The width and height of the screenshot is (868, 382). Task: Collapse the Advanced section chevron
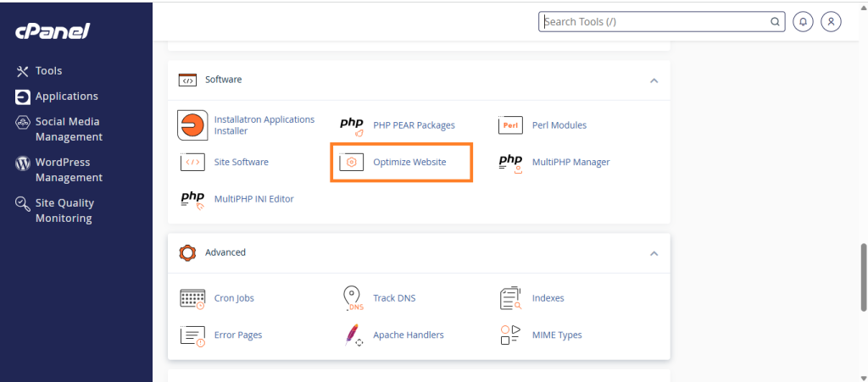pyautogui.click(x=654, y=253)
